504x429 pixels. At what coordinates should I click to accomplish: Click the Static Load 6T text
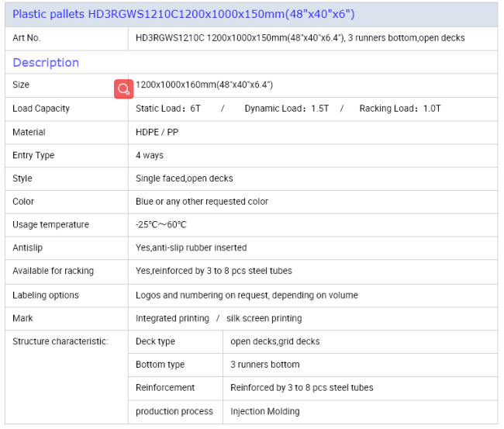[168, 109]
